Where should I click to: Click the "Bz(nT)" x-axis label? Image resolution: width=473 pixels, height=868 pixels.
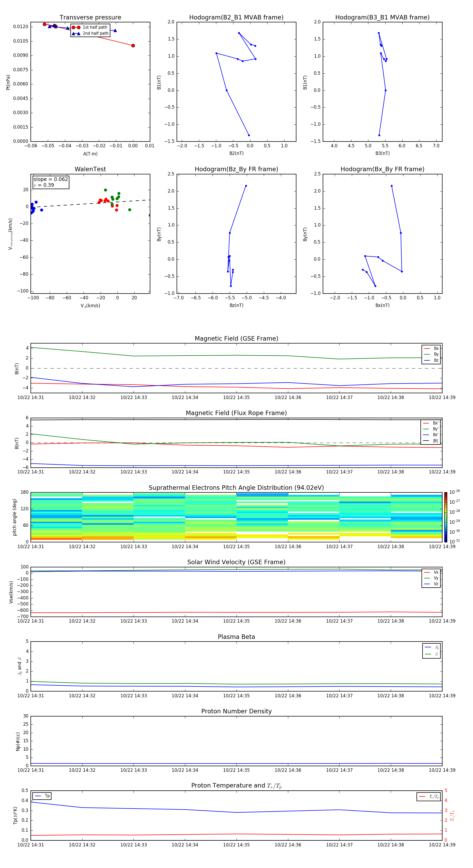tap(236, 305)
